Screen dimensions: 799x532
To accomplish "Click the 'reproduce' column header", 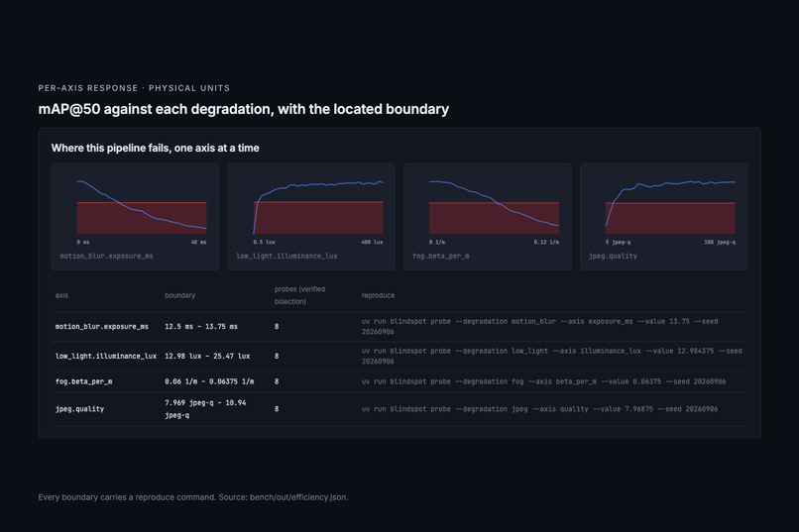I will pos(378,295).
